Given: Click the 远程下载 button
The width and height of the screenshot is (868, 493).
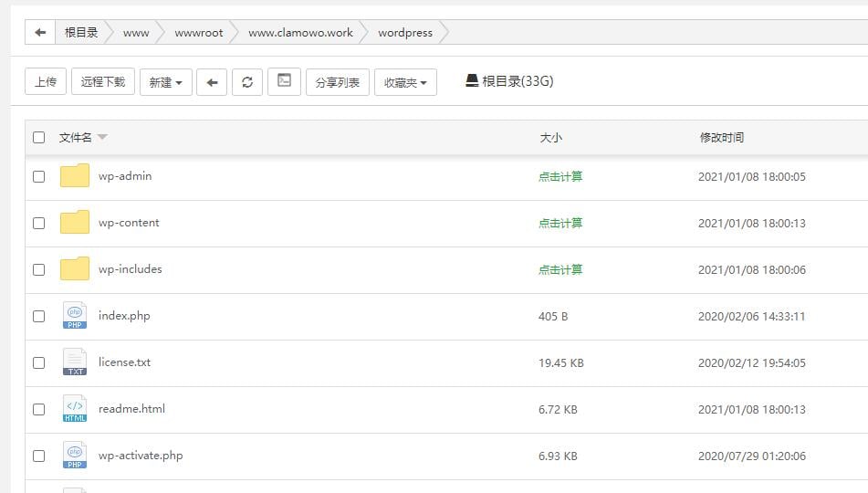Looking at the screenshot, I should (103, 82).
